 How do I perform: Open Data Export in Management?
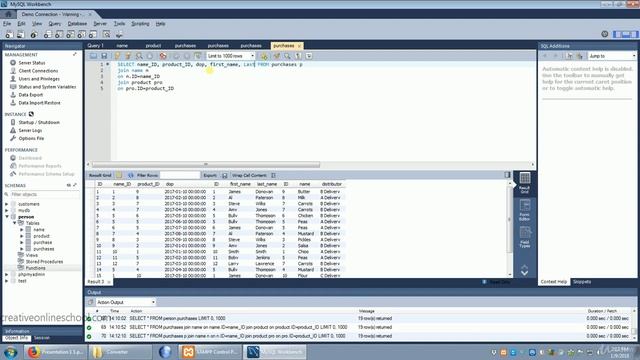click(x=31, y=95)
